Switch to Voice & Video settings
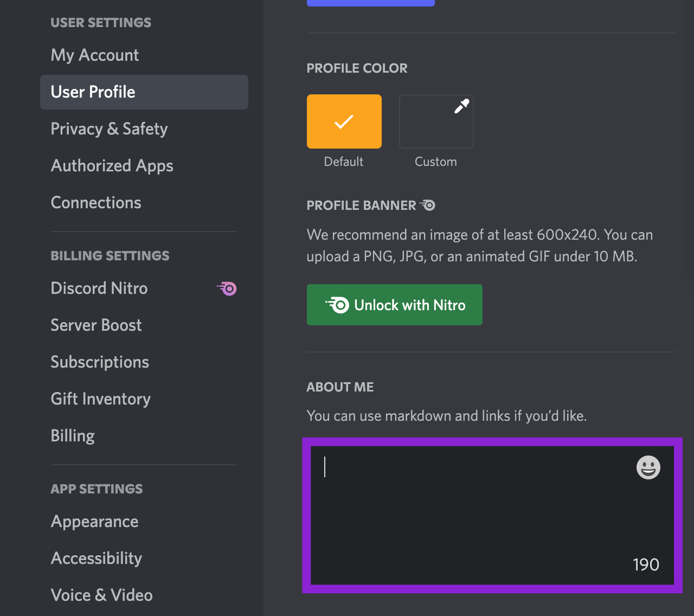This screenshot has height=616, width=694. tap(101, 595)
